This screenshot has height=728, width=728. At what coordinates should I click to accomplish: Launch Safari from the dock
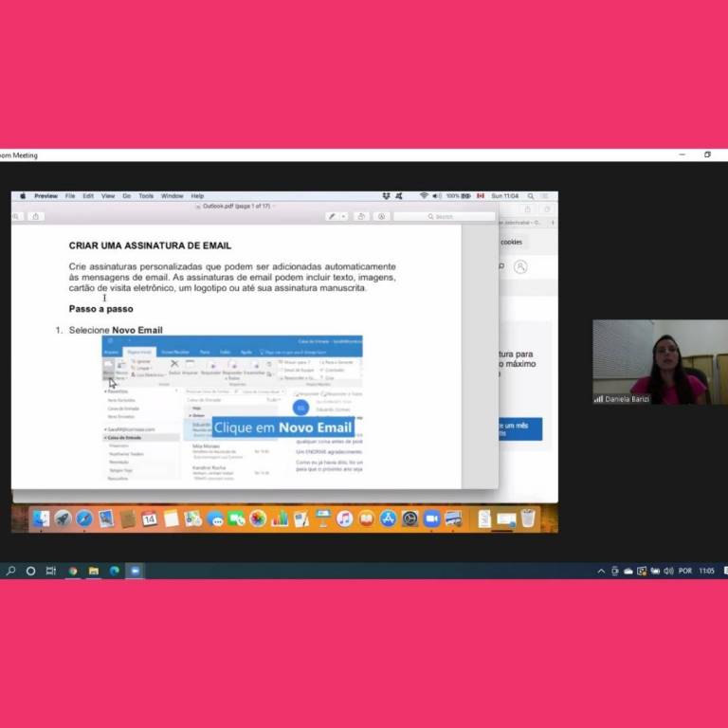click(84, 519)
